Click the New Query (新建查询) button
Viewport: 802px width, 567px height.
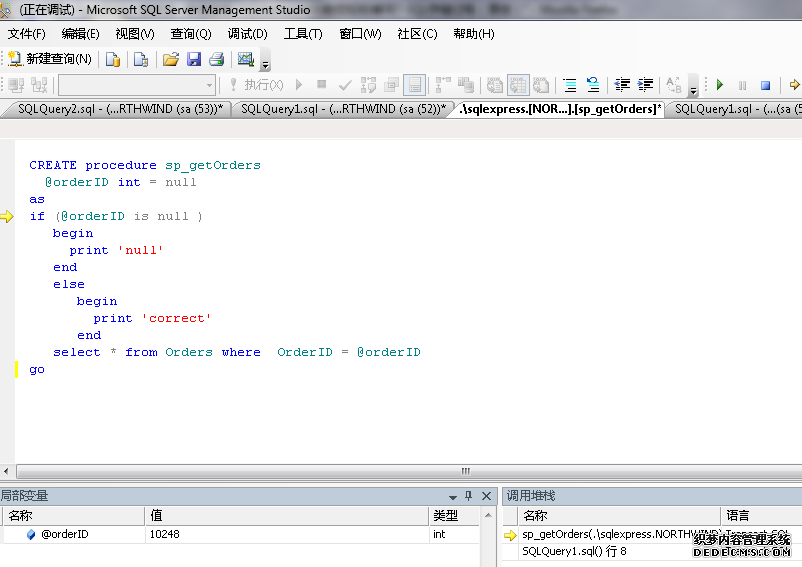50,59
